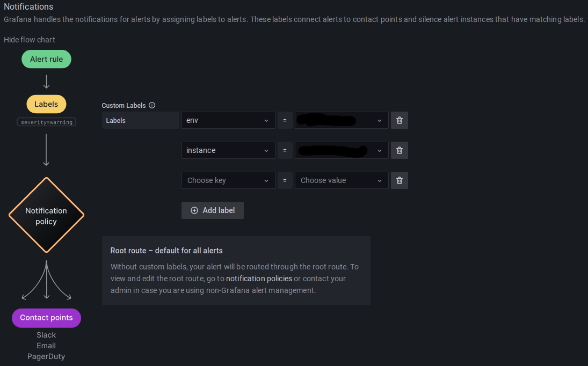
Task: Expand the instance value dropdown
Action: (380, 150)
